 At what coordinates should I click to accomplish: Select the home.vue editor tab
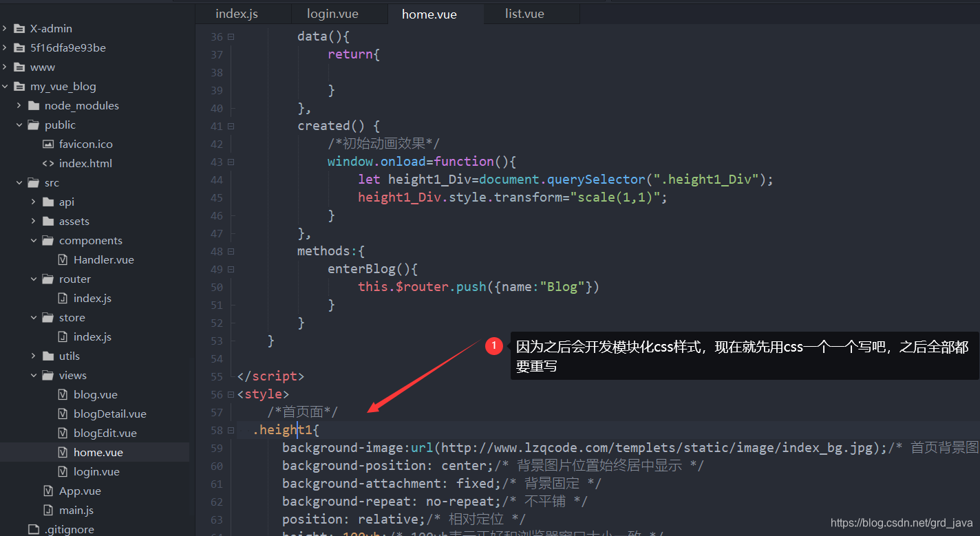(x=429, y=14)
